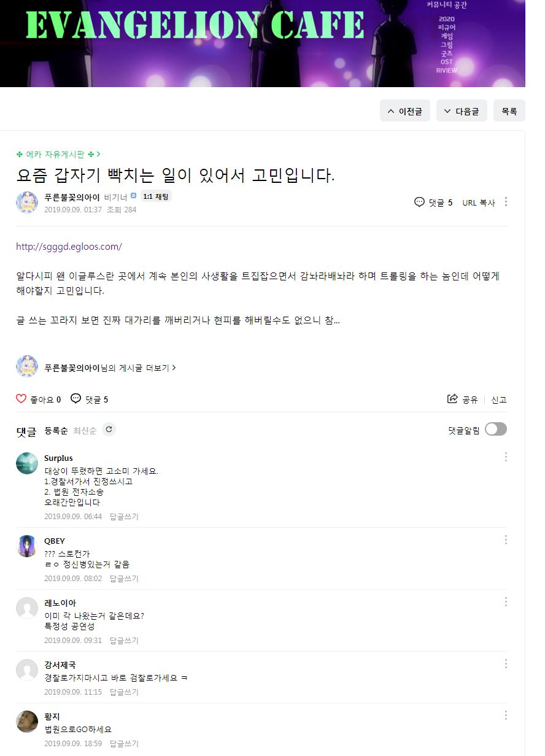Click the 목록 button
545x756 pixels.
(509, 111)
